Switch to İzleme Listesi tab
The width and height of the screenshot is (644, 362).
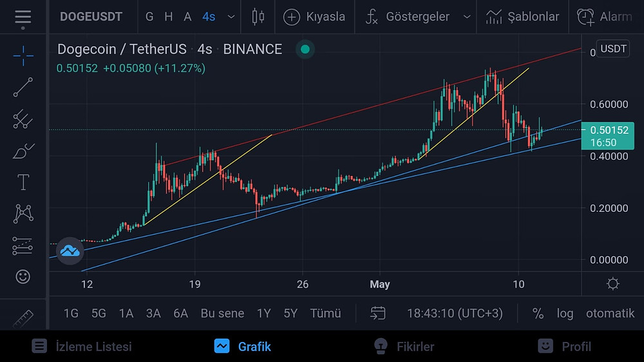pos(82,347)
